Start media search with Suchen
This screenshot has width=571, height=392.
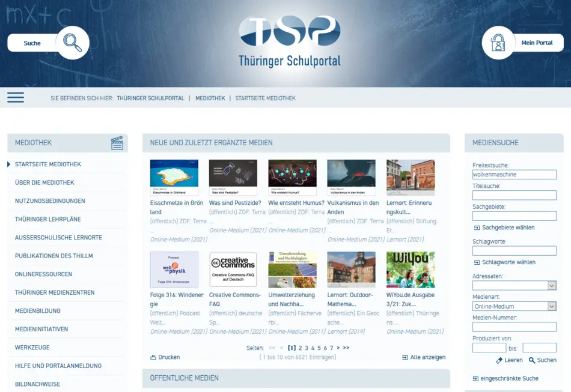coord(542,360)
